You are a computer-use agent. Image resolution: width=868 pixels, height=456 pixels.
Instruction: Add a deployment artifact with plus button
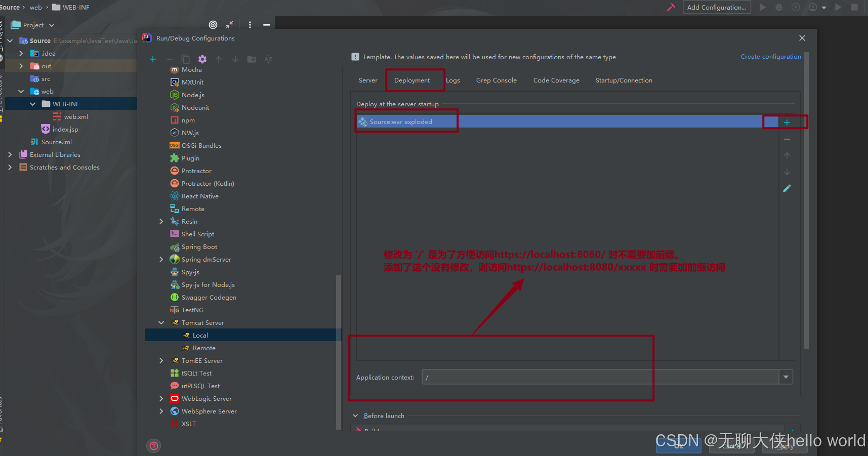[787, 122]
